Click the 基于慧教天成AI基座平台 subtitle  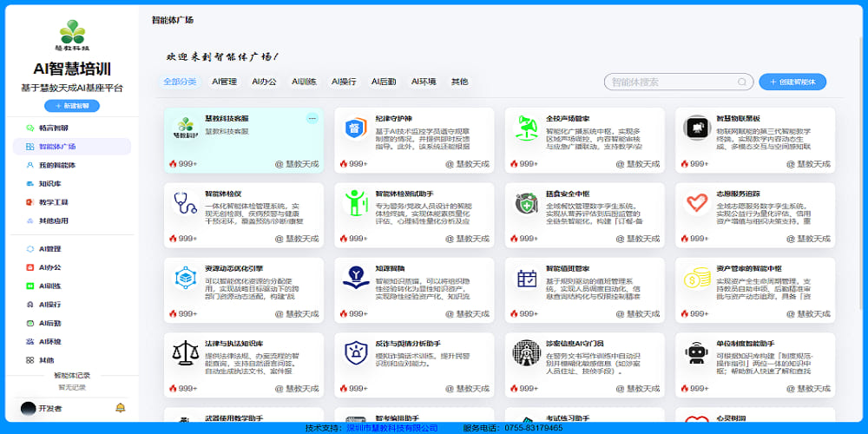tap(72, 88)
